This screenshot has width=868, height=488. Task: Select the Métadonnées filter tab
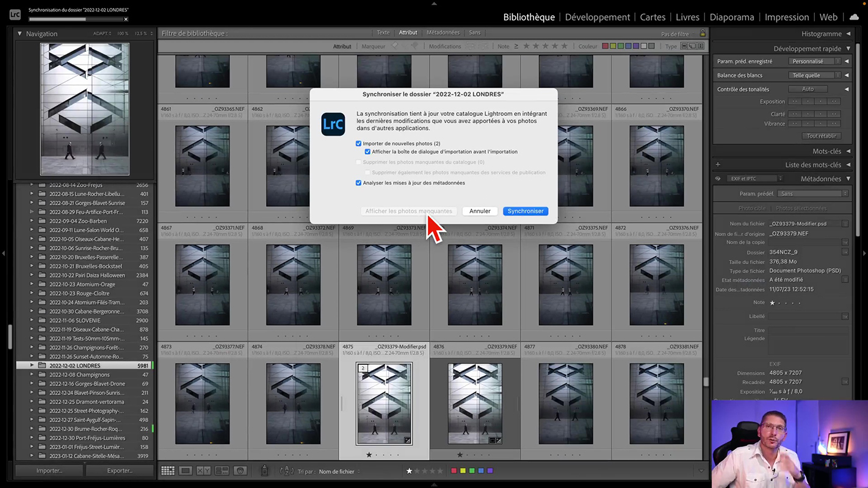tap(443, 32)
